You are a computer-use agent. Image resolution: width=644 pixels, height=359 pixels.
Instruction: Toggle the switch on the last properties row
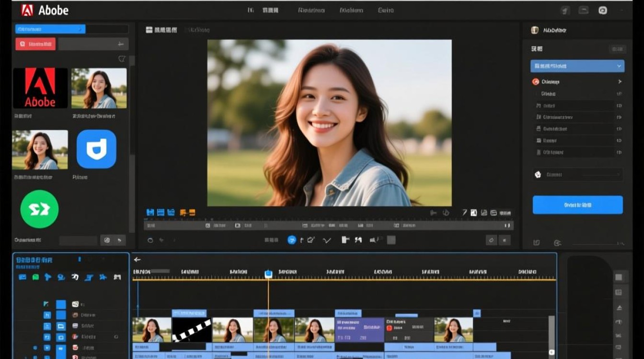(619, 152)
